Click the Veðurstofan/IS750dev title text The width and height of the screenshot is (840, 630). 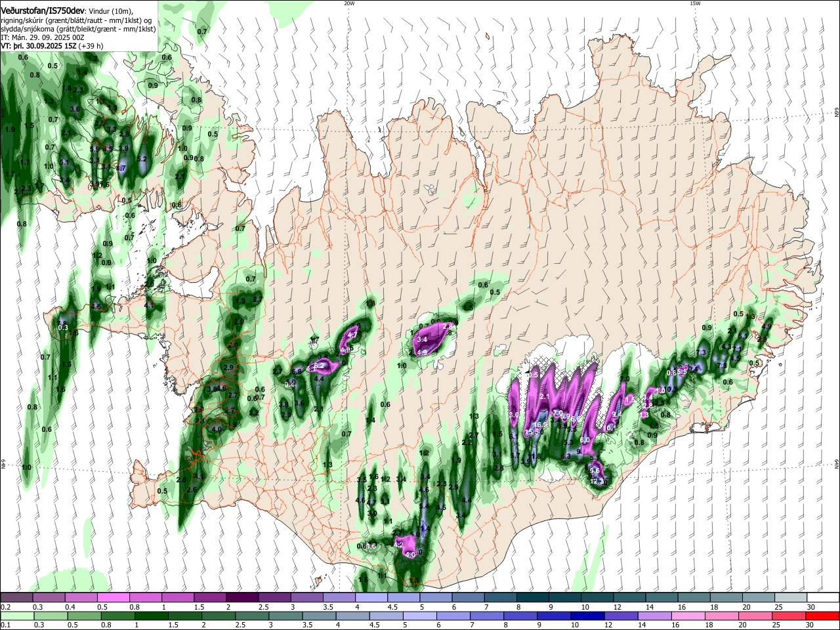(43, 9)
